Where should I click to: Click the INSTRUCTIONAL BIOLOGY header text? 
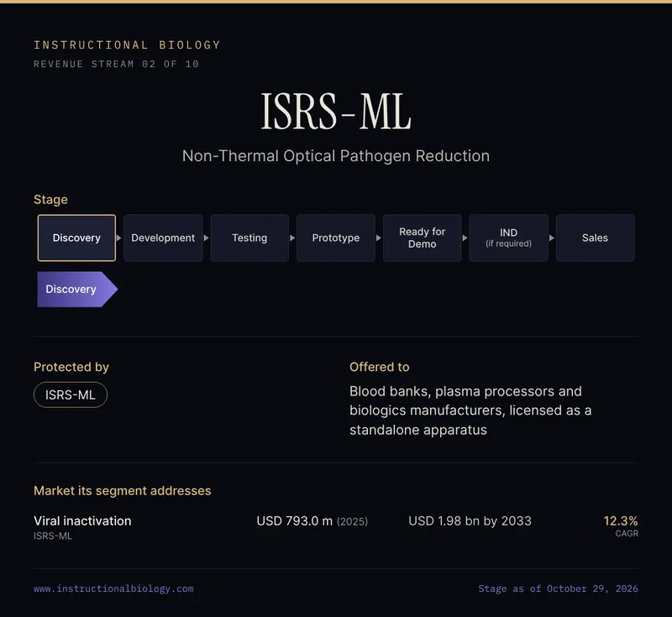(128, 45)
